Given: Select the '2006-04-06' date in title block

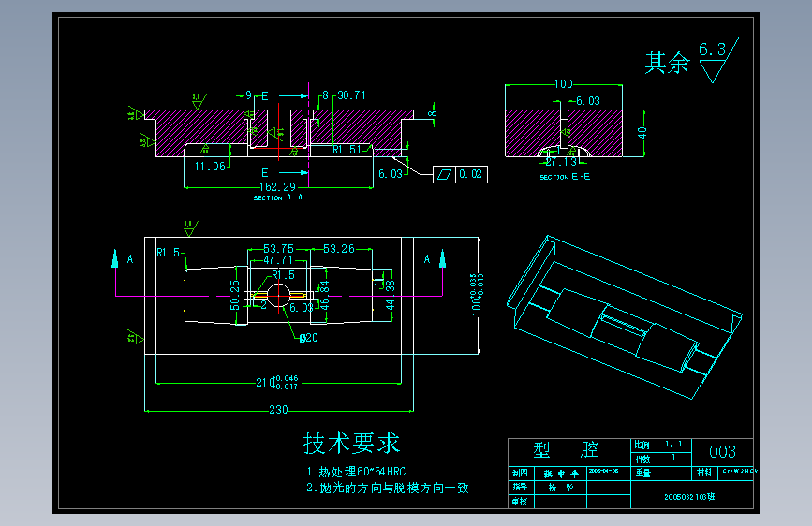Looking at the screenshot, I should (604, 471).
